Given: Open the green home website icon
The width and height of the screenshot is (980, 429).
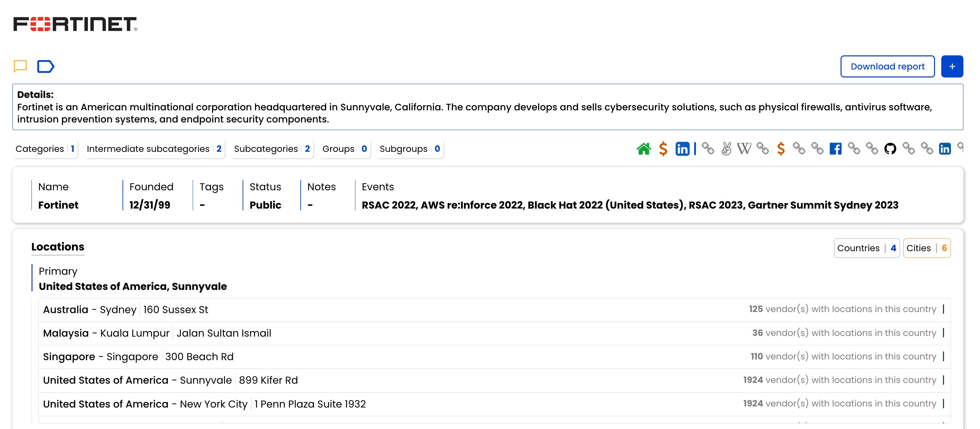Looking at the screenshot, I should tap(644, 149).
